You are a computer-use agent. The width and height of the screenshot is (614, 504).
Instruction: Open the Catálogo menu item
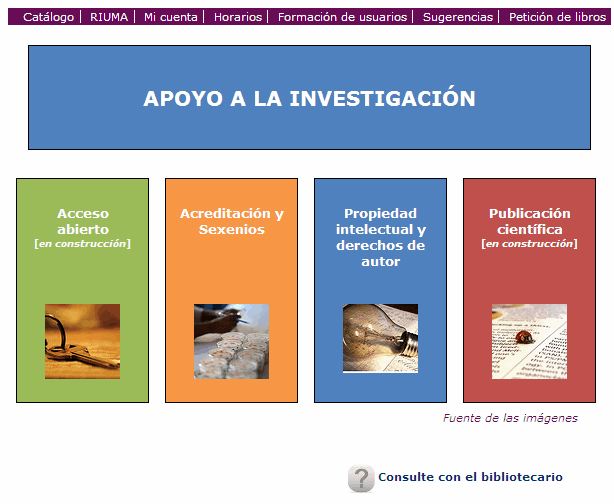(49, 17)
